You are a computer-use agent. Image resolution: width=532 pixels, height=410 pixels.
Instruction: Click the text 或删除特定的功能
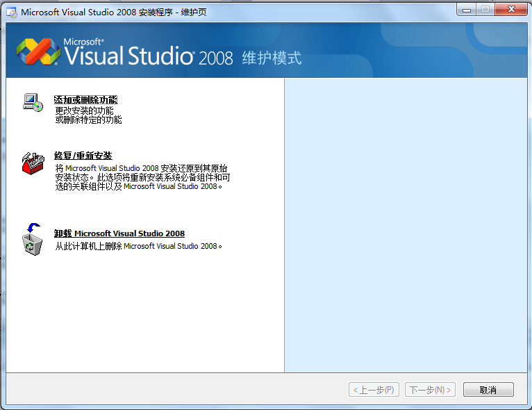point(89,120)
